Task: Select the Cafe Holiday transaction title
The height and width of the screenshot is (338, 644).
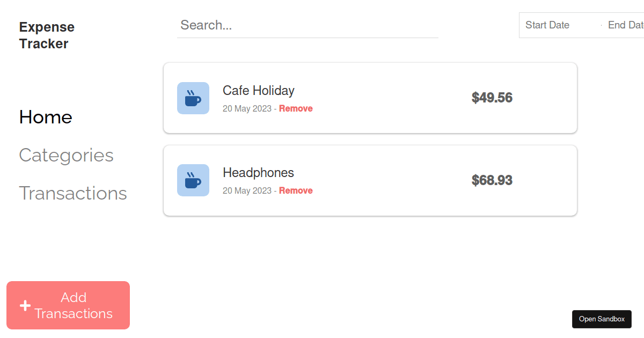Action: [259, 90]
